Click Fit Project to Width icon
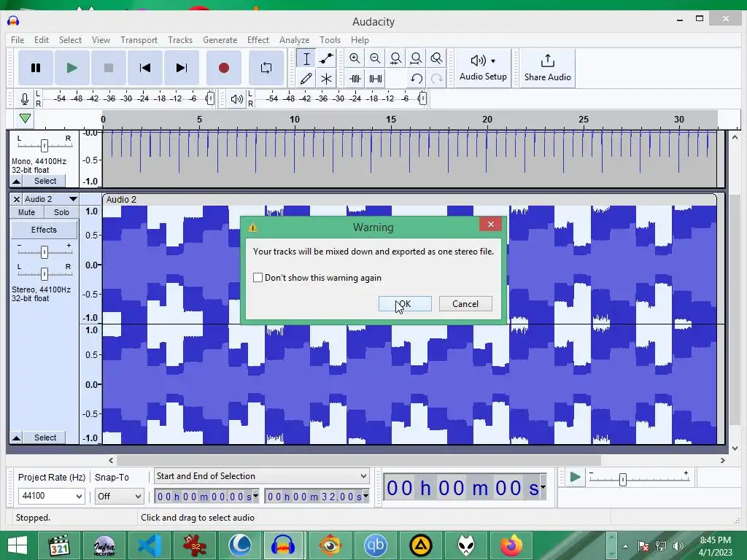The image size is (747, 560). (x=416, y=58)
